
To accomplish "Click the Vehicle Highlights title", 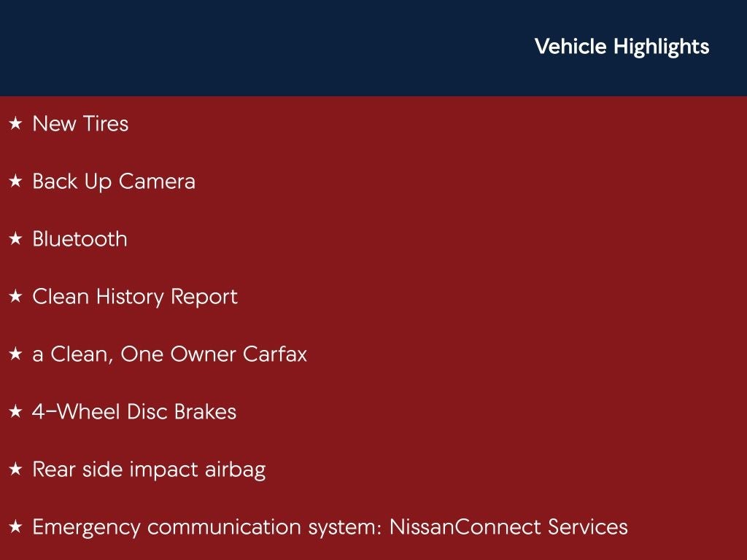I will point(622,47).
